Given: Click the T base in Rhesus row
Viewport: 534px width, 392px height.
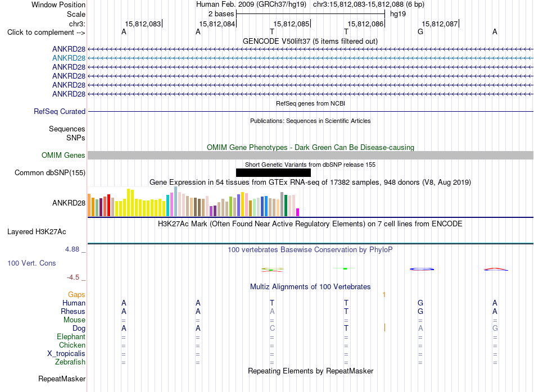Looking at the screenshot, I should tap(346, 311).
